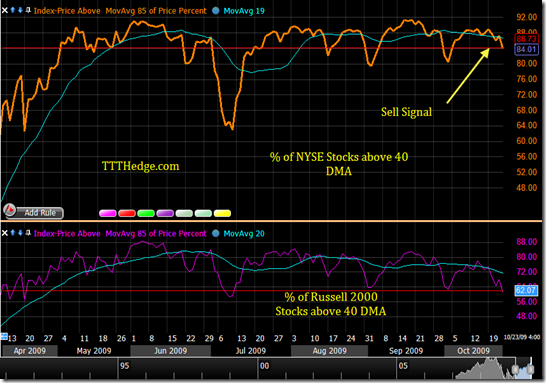Click the Add Rule button
Screen dimensions: 546x383
coord(33,212)
